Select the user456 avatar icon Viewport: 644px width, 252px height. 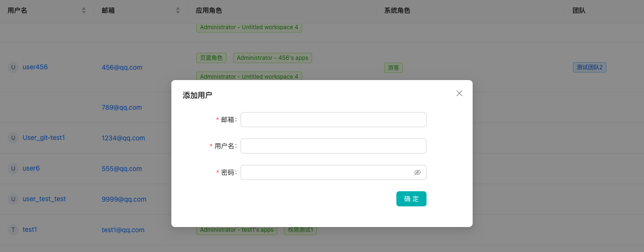coord(13,67)
